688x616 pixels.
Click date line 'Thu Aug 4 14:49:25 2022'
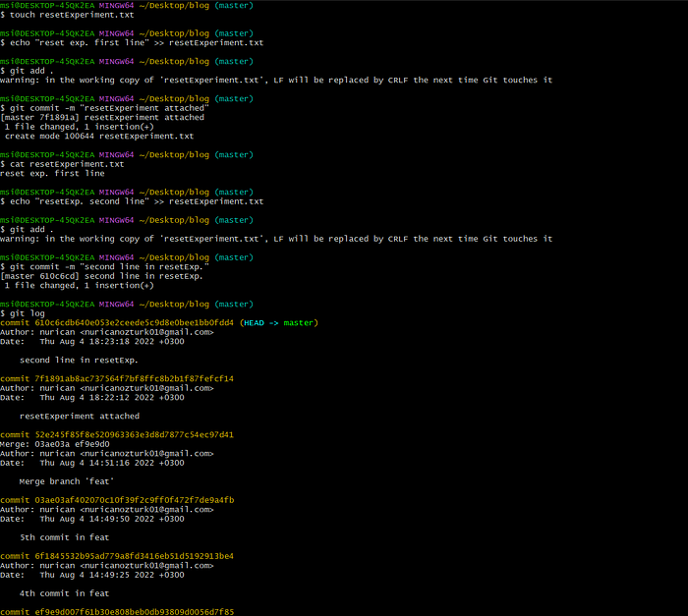(92, 575)
